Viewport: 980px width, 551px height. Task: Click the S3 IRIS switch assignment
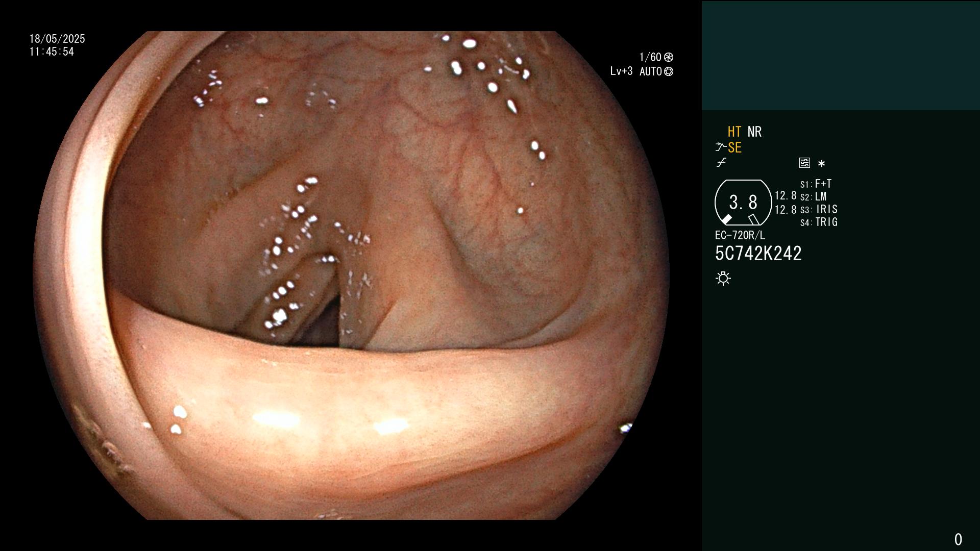(819, 209)
